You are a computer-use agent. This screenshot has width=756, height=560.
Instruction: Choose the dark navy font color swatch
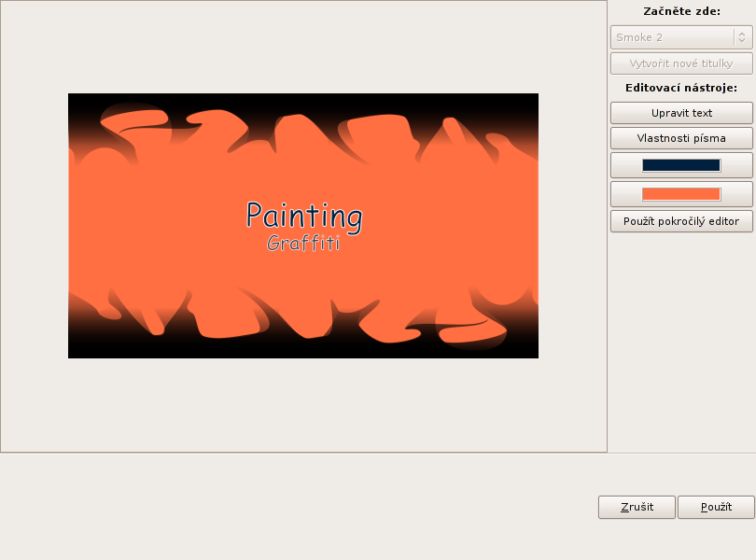[681, 165]
